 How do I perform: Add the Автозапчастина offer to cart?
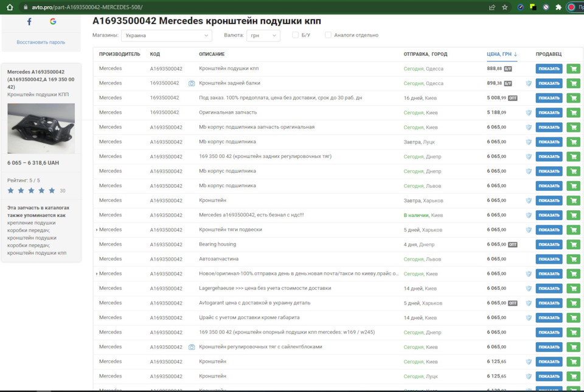(573, 260)
